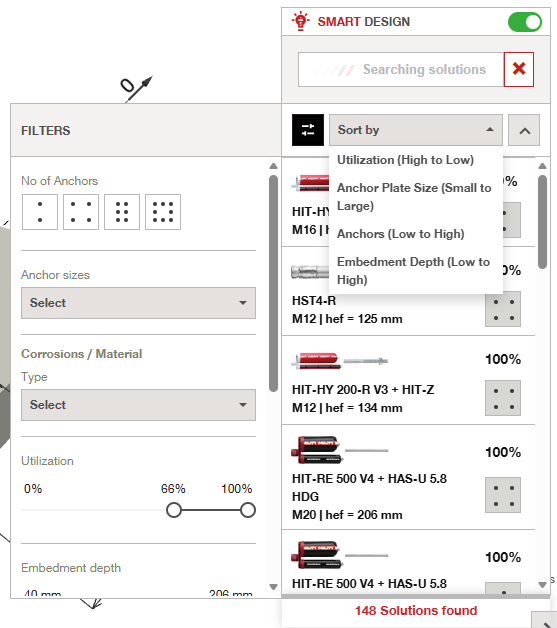Click the solutions list scroll-up arrow
The height and width of the screenshot is (628, 557).
[x=543, y=166]
